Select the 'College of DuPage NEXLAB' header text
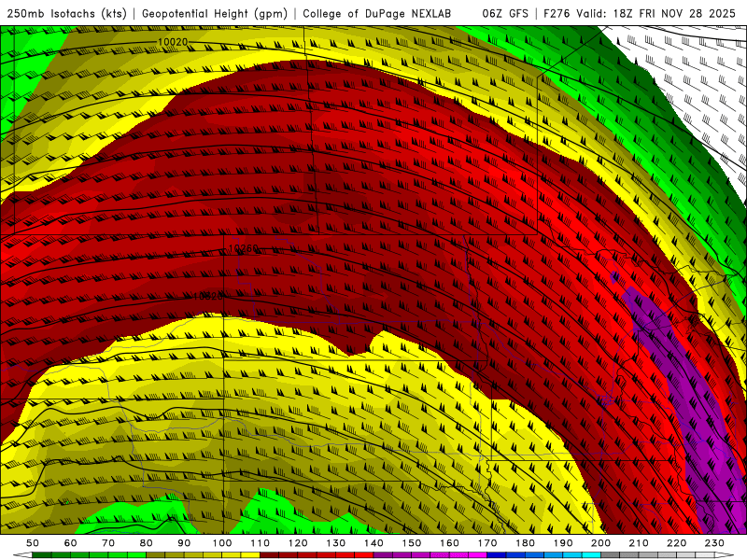The width and height of the screenshot is (747, 560). point(377,13)
